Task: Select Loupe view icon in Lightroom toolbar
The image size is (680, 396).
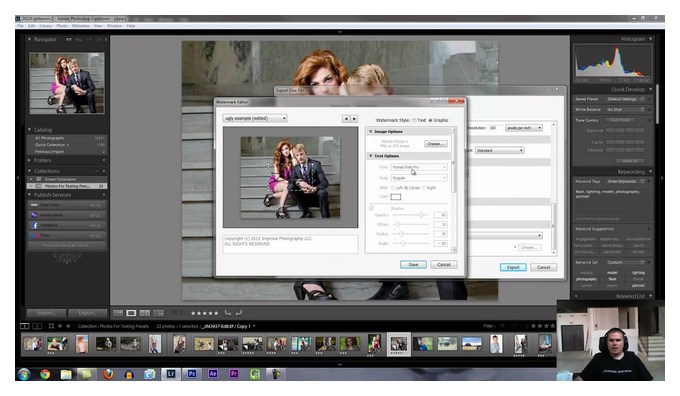Action: tap(131, 313)
